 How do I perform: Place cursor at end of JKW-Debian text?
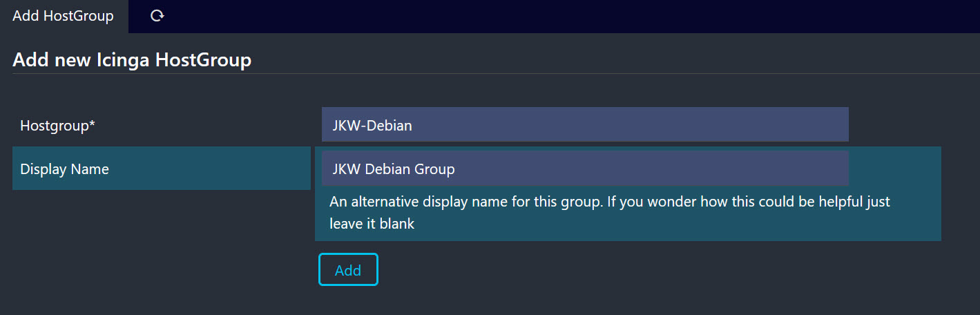(x=414, y=126)
